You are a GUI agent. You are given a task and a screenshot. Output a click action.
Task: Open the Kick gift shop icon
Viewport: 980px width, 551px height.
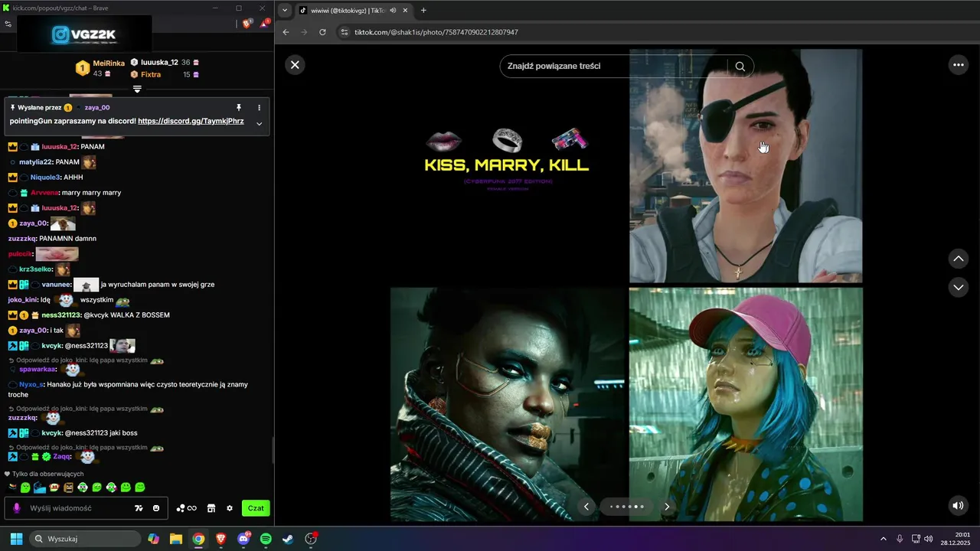[211, 508]
